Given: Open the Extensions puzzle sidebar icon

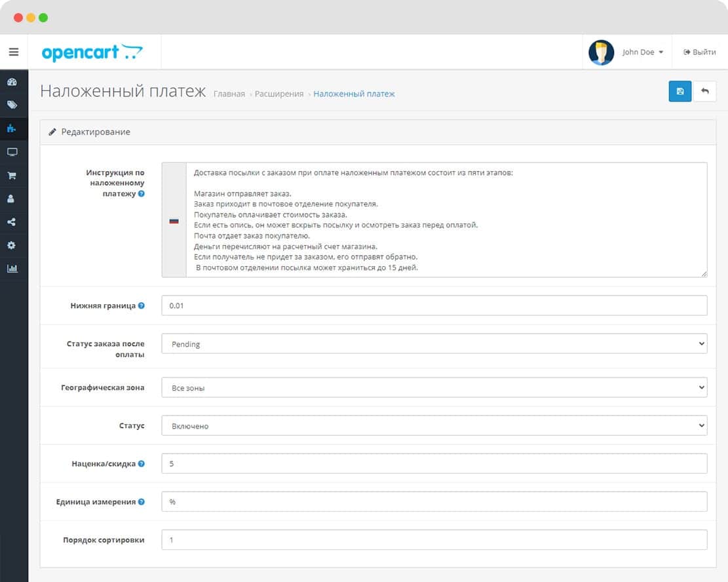Looking at the screenshot, I should (x=12, y=128).
